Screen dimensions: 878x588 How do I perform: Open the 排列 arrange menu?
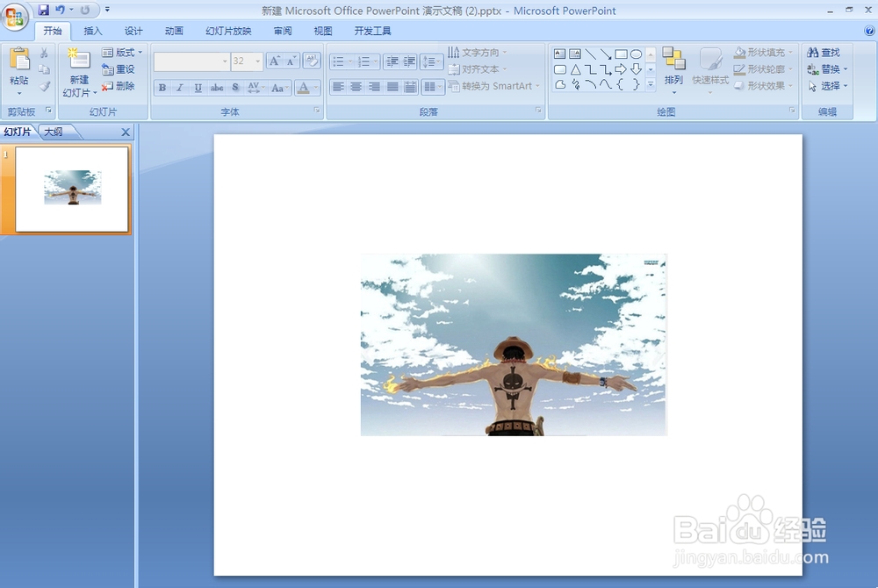pos(673,71)
